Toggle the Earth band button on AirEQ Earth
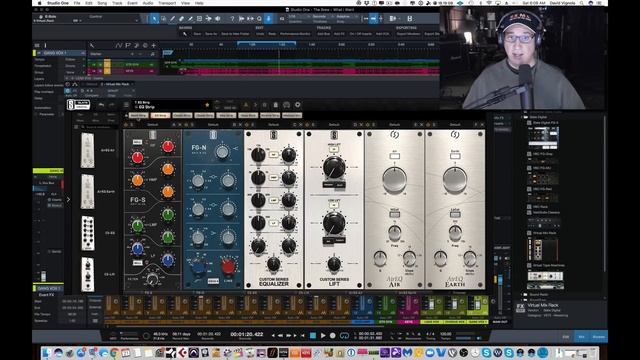The width and height of the screenshot is (640, 360). (455, 156)
